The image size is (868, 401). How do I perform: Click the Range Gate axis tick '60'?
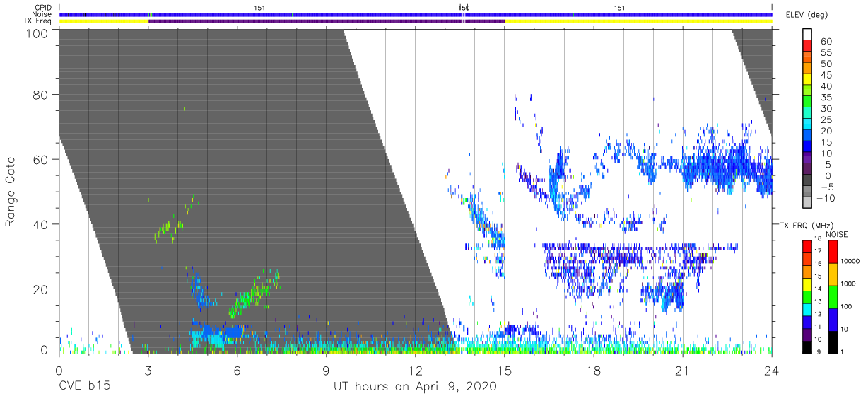[x=40, y=160]
